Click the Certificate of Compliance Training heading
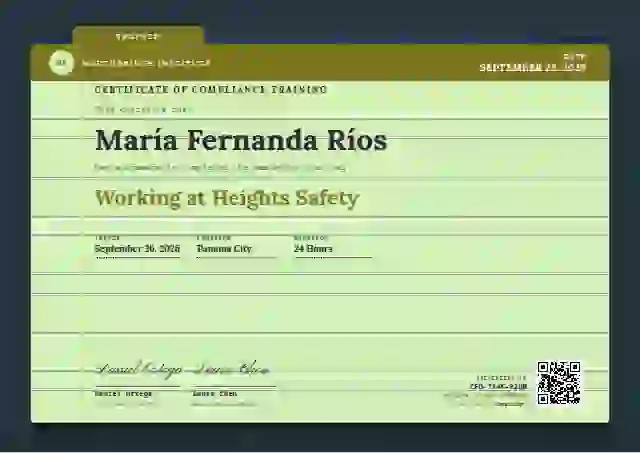The image size is (640, 453). click(x=211, y=89)
